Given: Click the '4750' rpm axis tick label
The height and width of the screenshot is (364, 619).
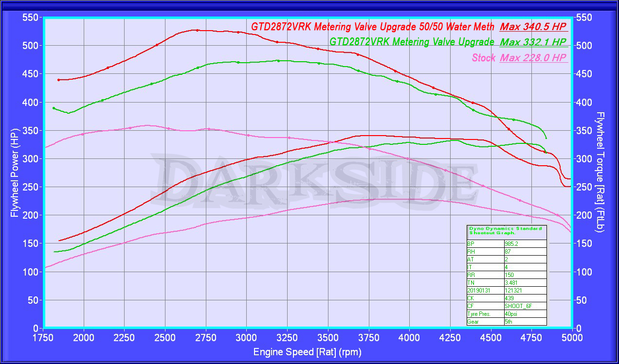Looking at the screenshot, I should click(x=531, y=338).
